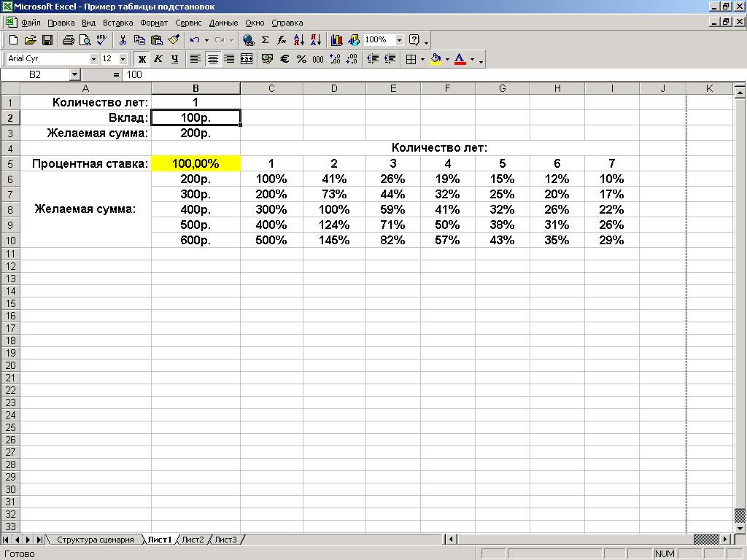Activate the Format Painter brush
The width and height of the screenshot is (747, 560).
(174, 40)
